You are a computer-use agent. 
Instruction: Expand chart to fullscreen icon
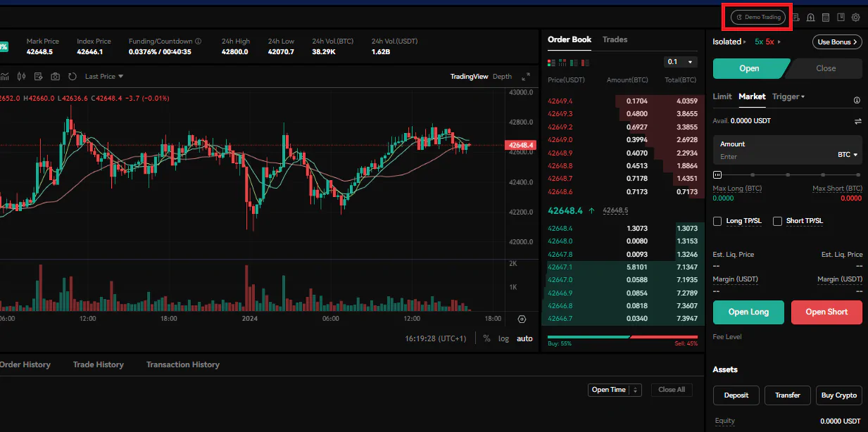526,77
